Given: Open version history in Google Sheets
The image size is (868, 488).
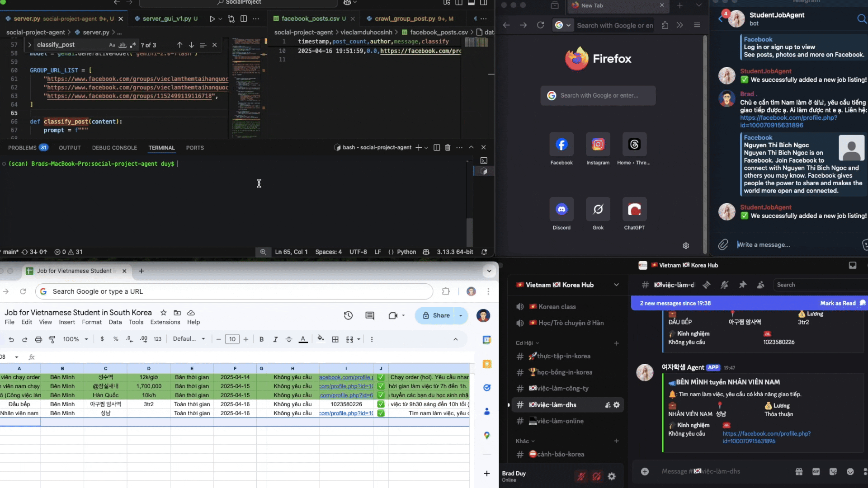Looking at the screenshot, I should tap(348, 315).
